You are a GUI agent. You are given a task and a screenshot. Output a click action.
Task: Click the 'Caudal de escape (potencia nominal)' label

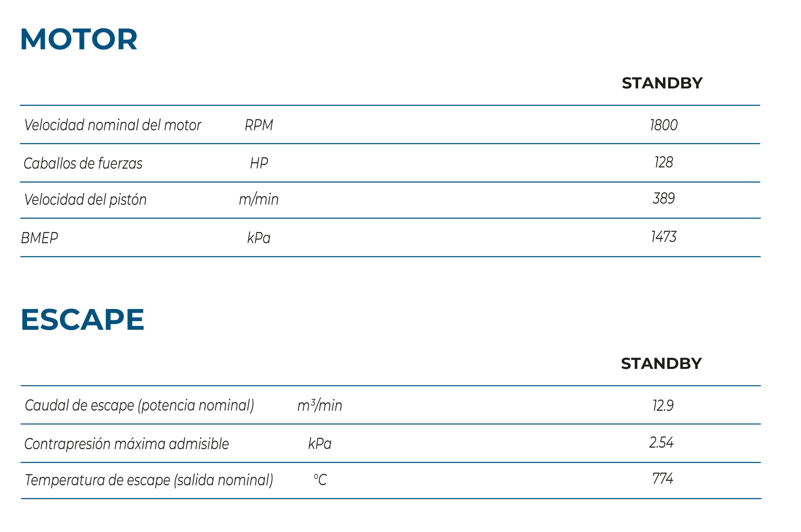pyautogui.click(x=139, y=405)
